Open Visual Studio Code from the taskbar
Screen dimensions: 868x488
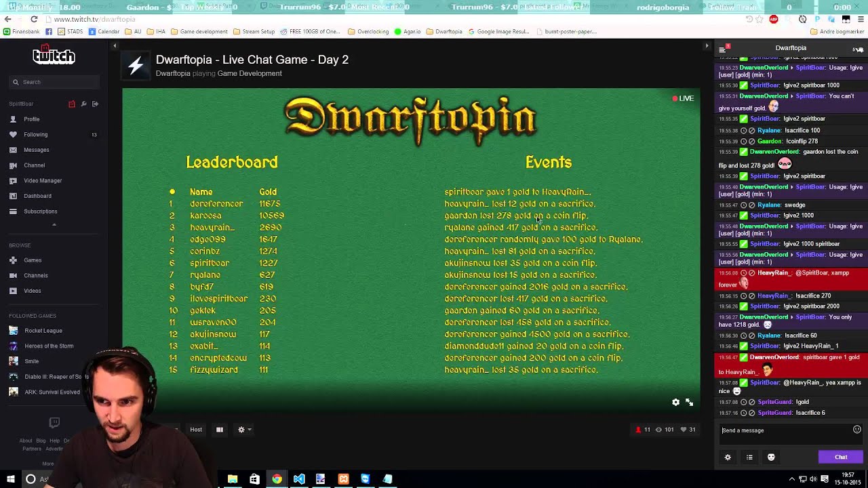coord(299,479)
